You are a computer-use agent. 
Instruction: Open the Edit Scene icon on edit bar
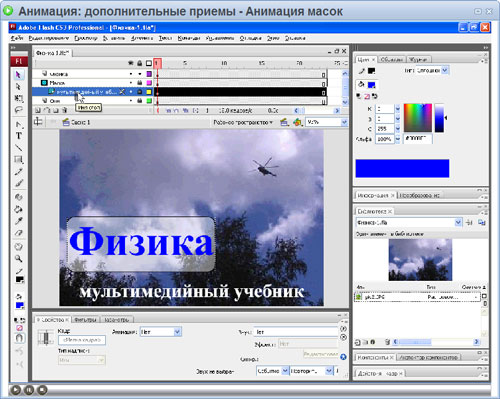coord(284,122)
